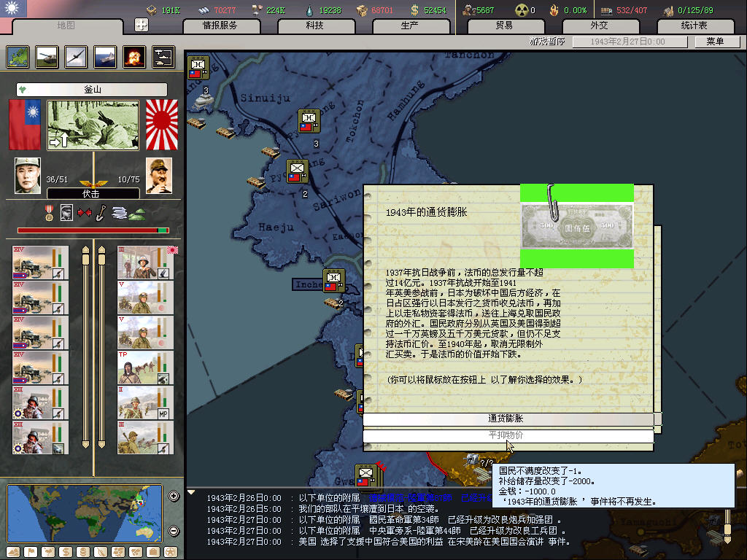Open the 外交 tab
This screenshot has height=560, width=747.
(600, 26)
